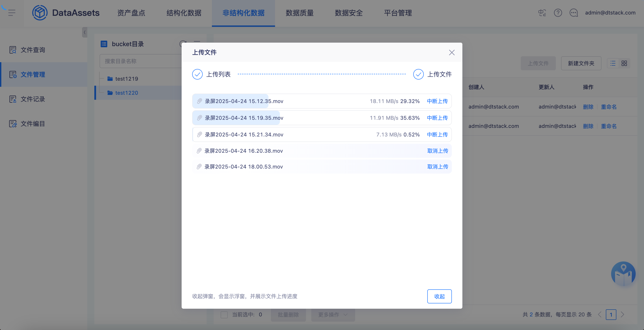Click the DataAssets logo icon

click(x=40, y=13)
